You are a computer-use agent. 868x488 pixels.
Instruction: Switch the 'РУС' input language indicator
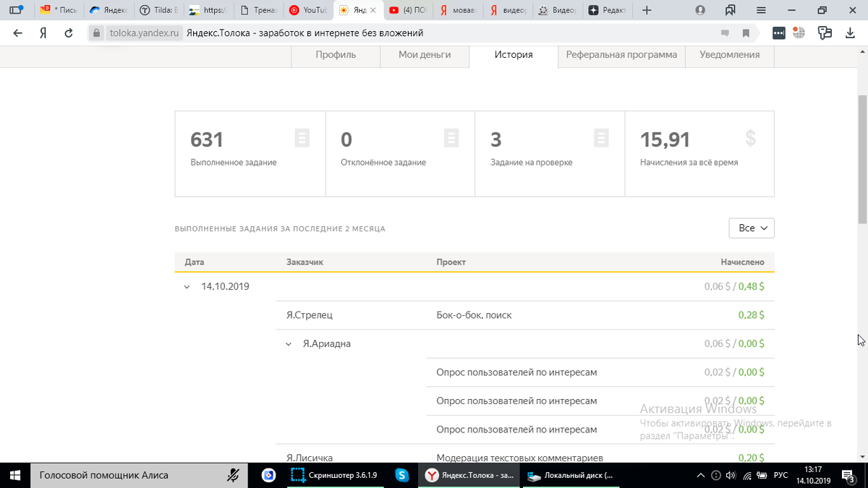pos(781,475)
